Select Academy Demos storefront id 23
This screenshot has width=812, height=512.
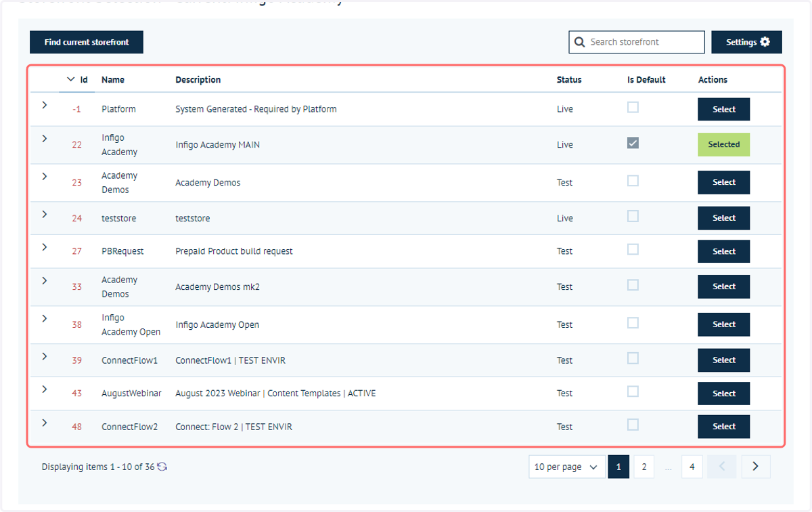click(x=724, y=182)
